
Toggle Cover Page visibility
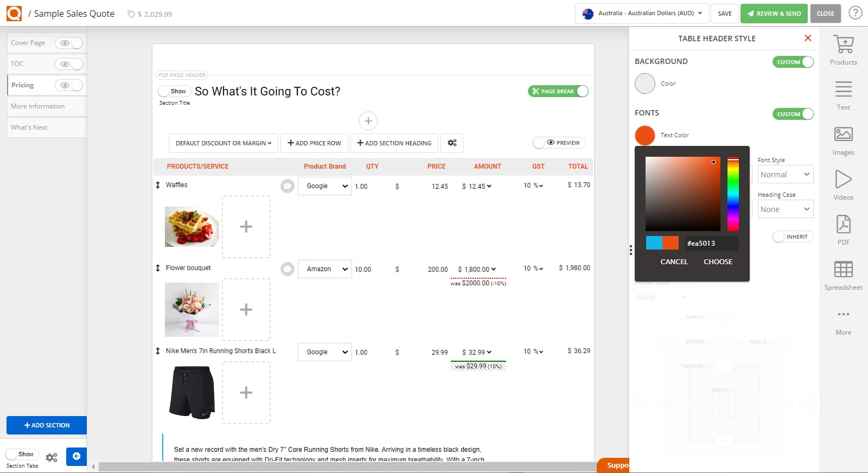(69, 43)
